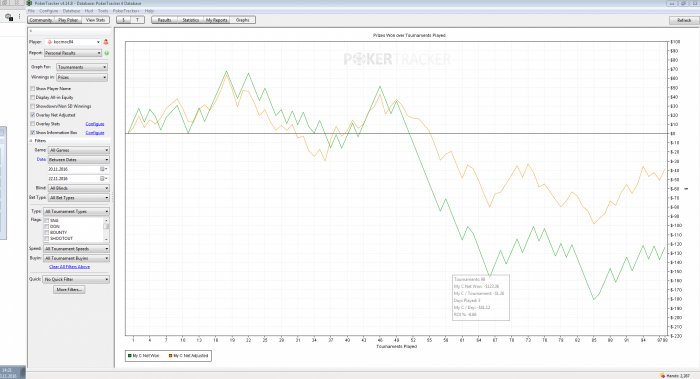Click the three-dot menu icon left of toolbar
Image resolution: width=700 pixels, height=379 pixels.
click(19, 17)
